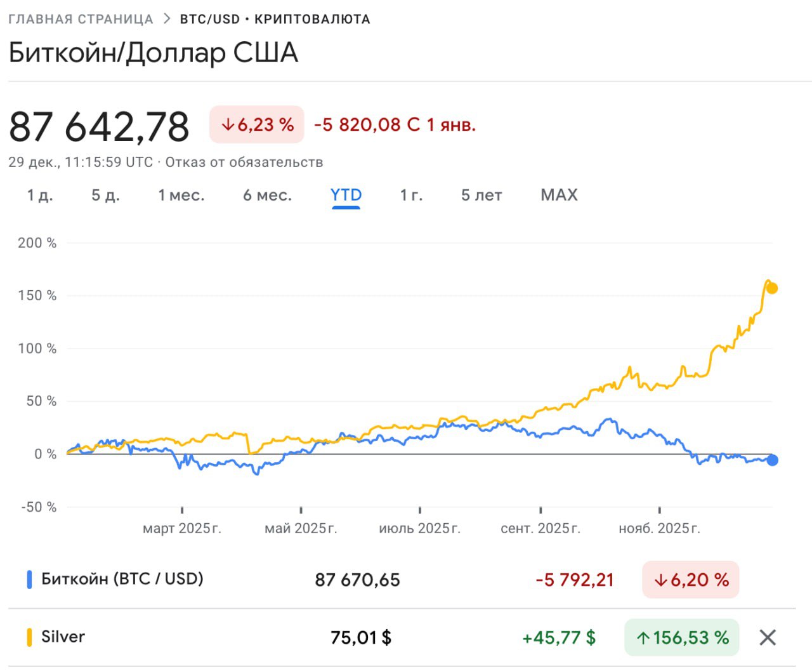Switch to the 5 д. range tab

105,196
